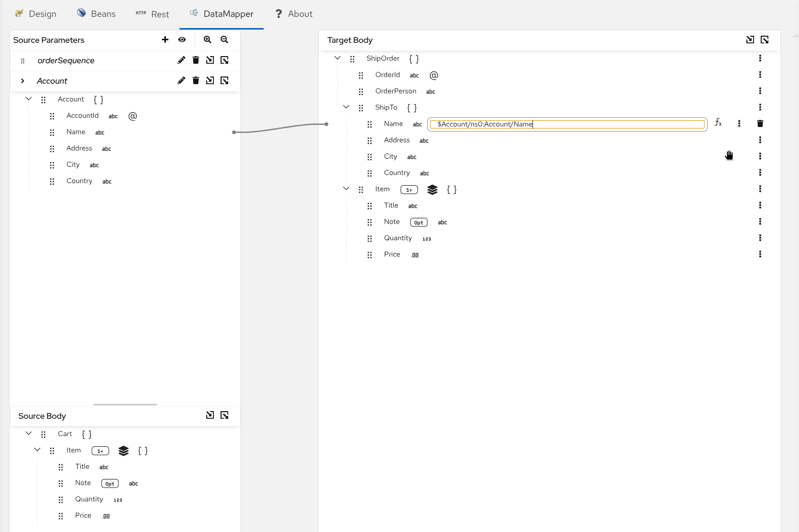Select source Name field under Account

[76, 132]
